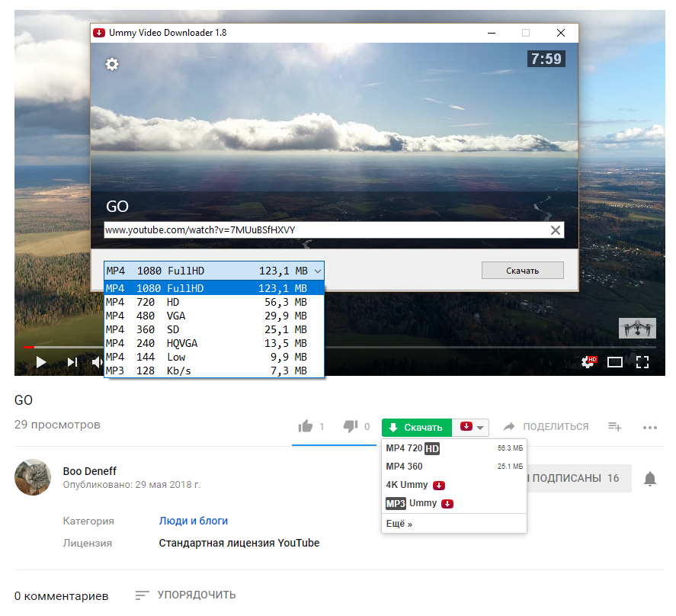Click the Стандартная лицензия YouTube text
Image resolution: width=676 pixels, height=616 pixels.
239,543
